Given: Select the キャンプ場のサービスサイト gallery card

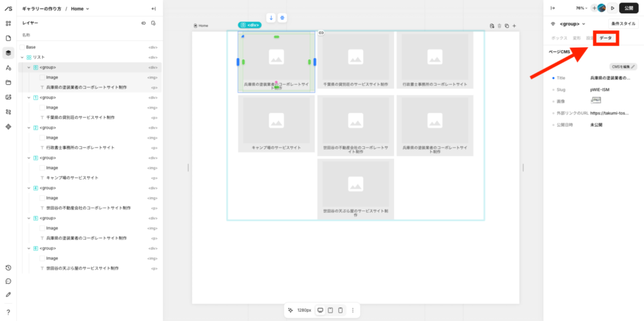Looking at the screenshot, I should pos(276,124).
